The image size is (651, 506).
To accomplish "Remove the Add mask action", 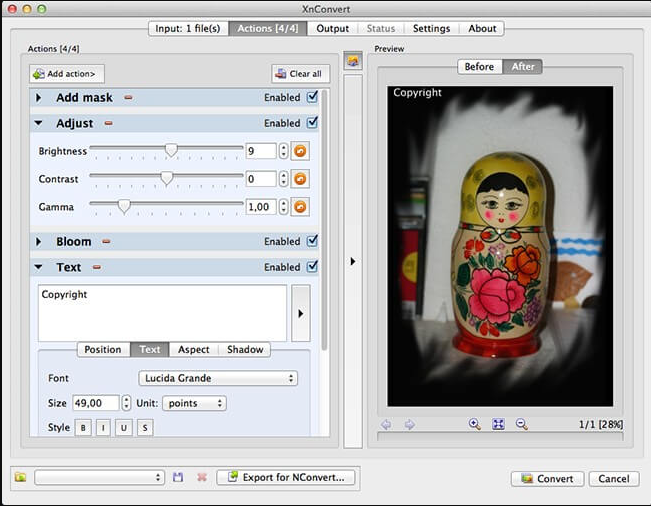I will coord(128,98).
